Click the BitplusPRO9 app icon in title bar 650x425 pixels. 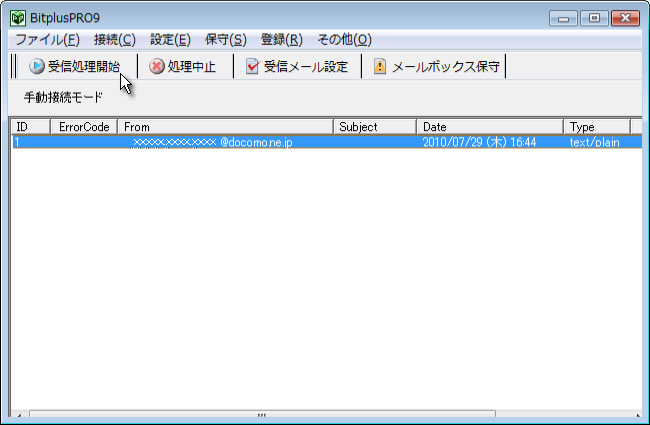(18, 18)
